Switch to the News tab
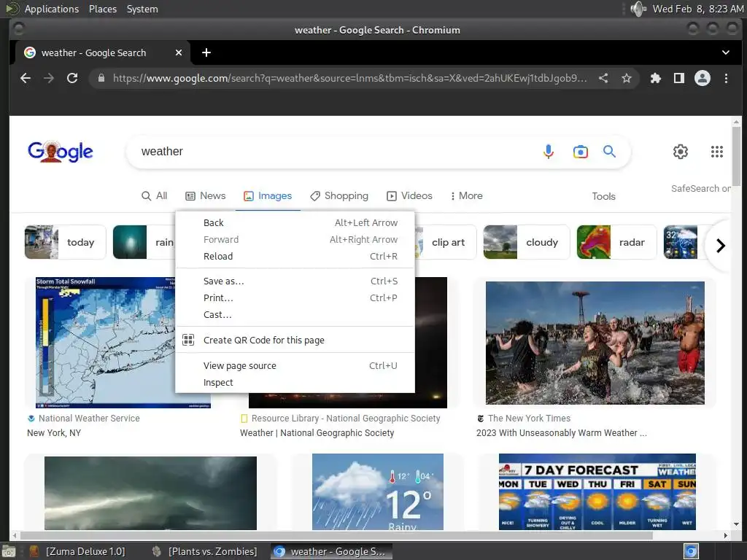The width and height of the screenshot is (747, 560). tap(205, 195)
